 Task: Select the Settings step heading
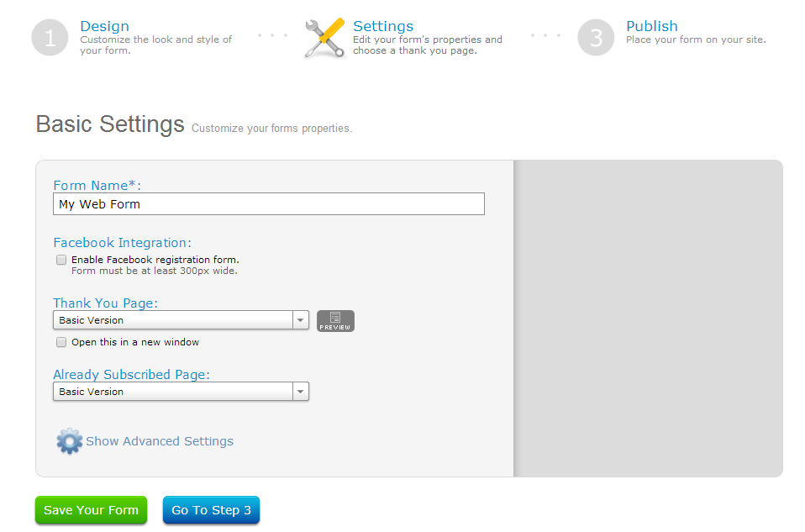click(x=383, y=26)
